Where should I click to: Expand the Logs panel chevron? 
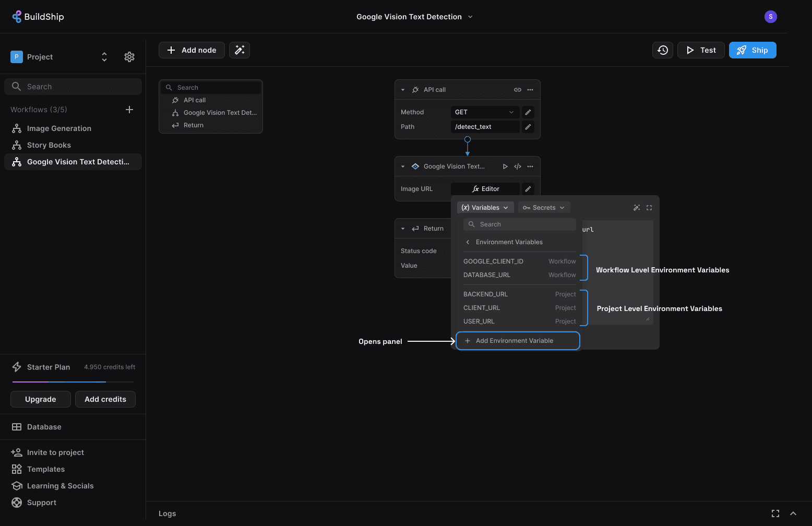click(x=793, y=513)
